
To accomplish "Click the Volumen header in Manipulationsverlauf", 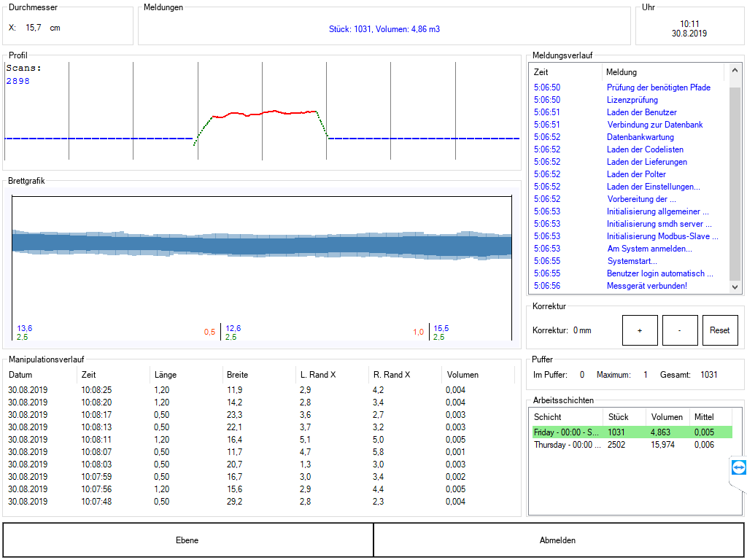I will [x=478, y=375].
